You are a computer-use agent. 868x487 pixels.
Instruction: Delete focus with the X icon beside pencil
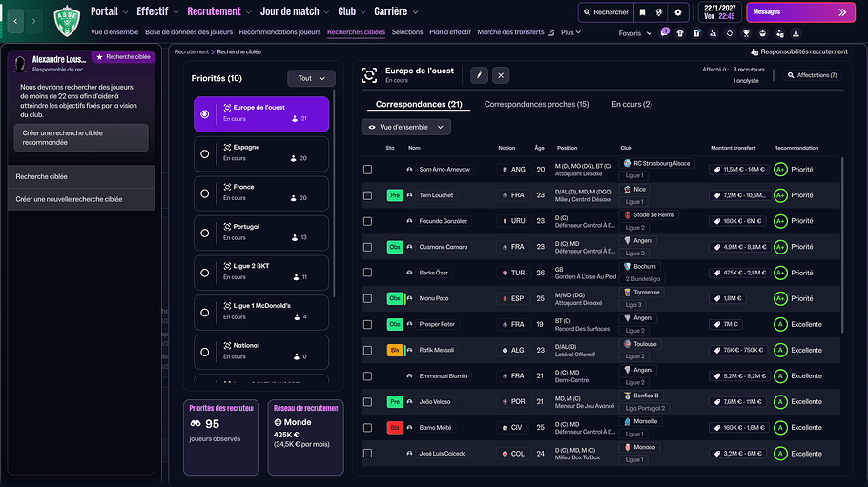(501, 75)
